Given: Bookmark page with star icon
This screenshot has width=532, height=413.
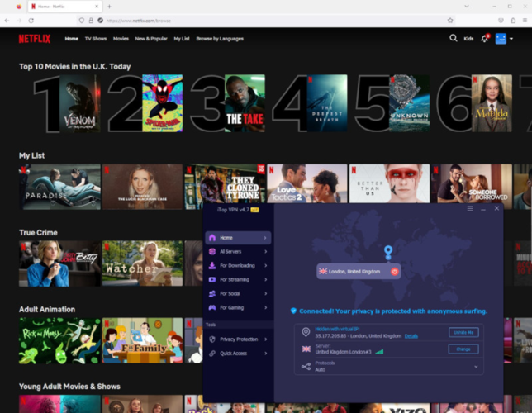Looking at the screenshot, I should [x=450, y=21].
